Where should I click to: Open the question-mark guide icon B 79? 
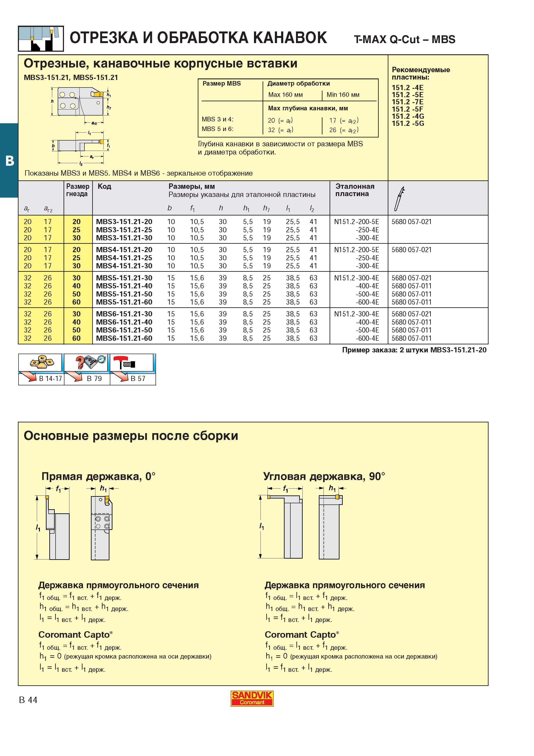(x=87, y=369)
